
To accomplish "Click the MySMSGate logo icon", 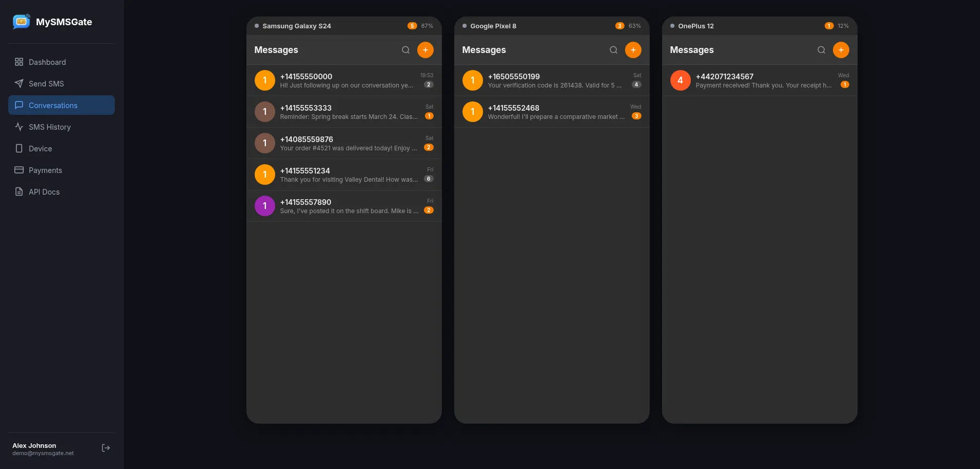I will 21,22.
